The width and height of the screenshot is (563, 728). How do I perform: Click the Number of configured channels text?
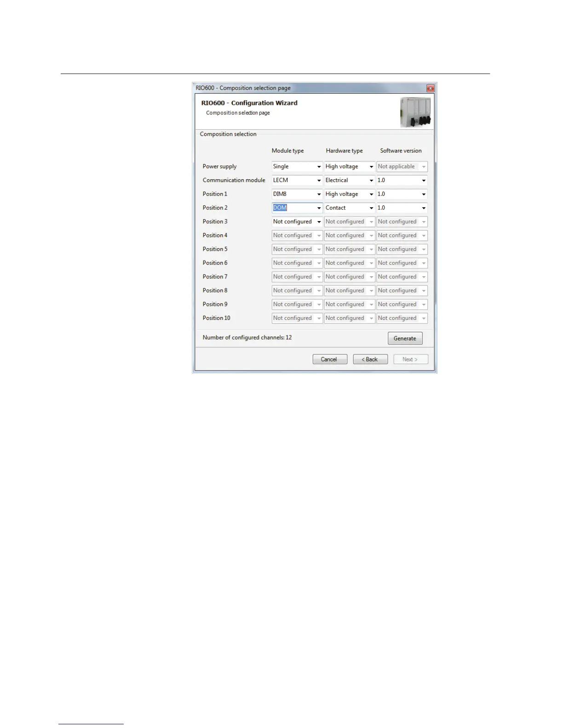247,337
